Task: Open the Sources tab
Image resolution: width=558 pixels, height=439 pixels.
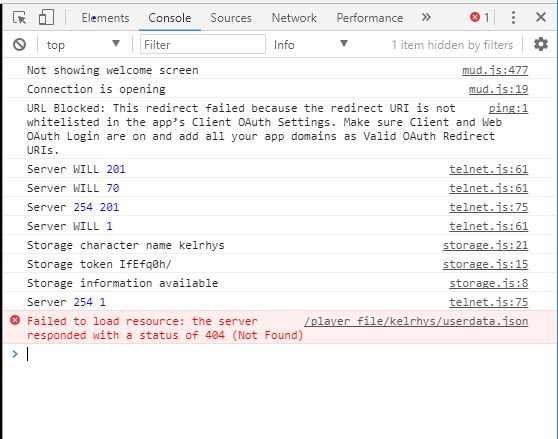Action: [231, 17]
